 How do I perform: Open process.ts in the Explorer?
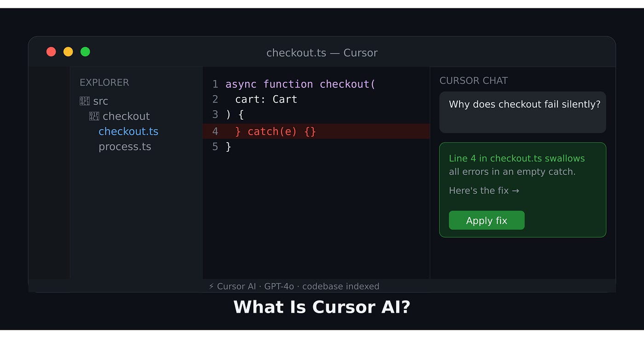point(125,147)
